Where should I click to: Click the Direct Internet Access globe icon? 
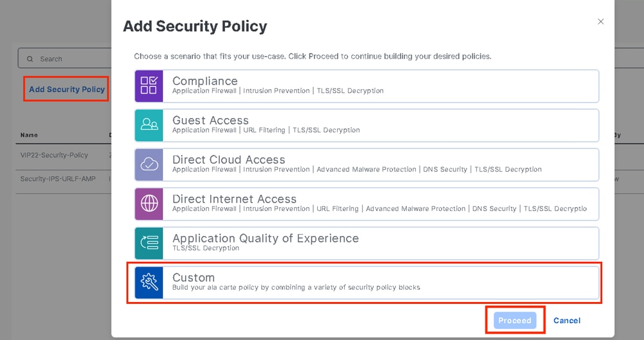click(x=149, y=204)
